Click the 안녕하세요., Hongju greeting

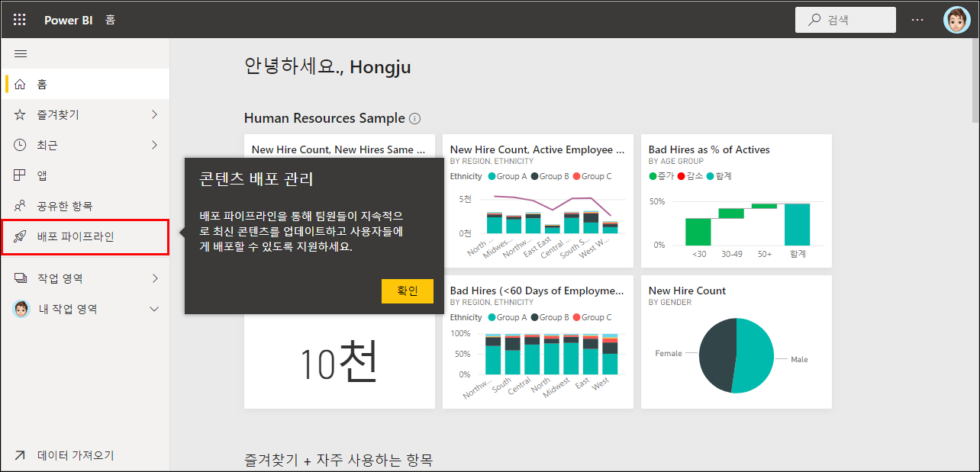[x=327, y=67]
